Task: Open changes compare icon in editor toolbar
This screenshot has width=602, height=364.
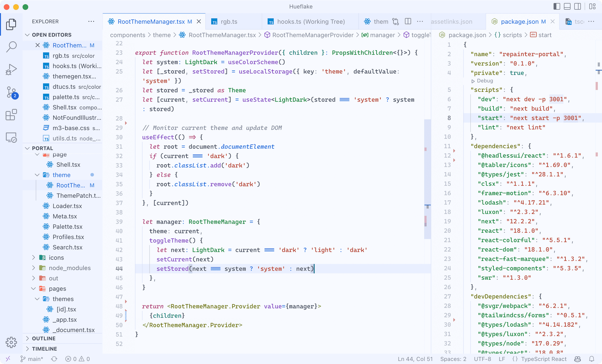Action: click(396, 21)
